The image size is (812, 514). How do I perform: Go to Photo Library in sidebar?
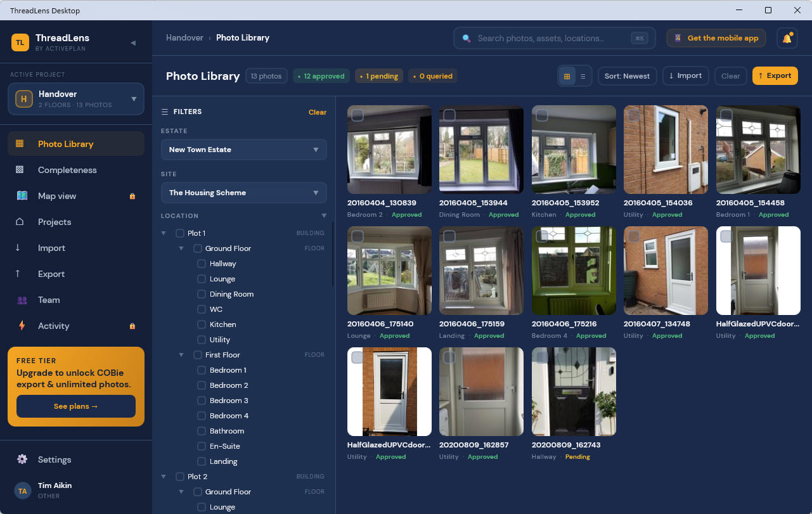pyautogui.click(x=76, y=144)
